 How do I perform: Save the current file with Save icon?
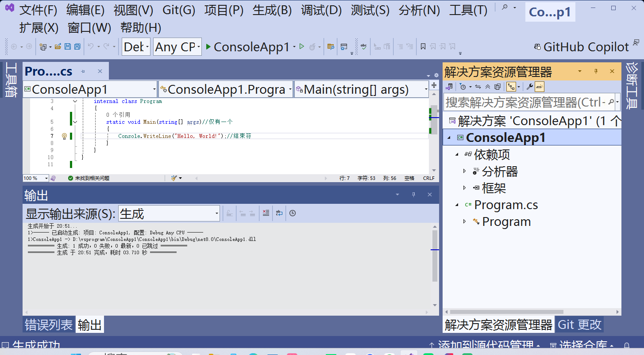point(68,46)
